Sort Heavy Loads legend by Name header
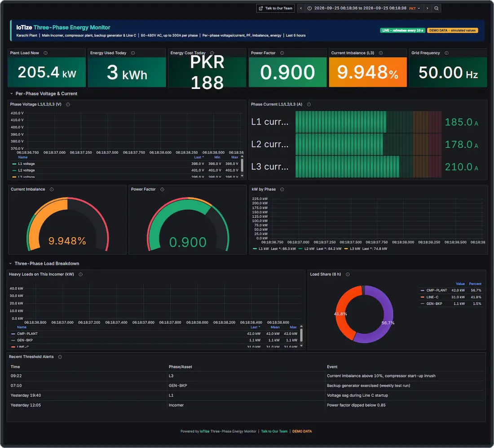This screenshot has width=494, height=448. 22,327
